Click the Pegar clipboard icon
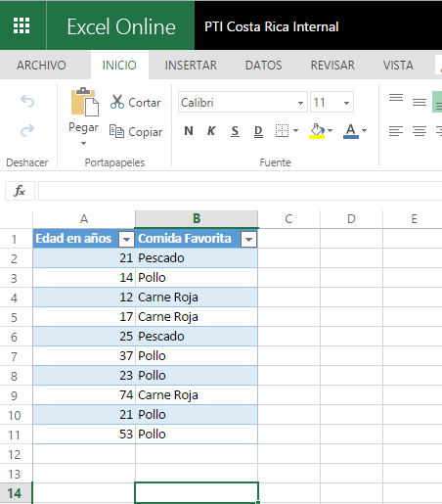The width and height of the screenshot is (442, 504). (x=84, y=102)
